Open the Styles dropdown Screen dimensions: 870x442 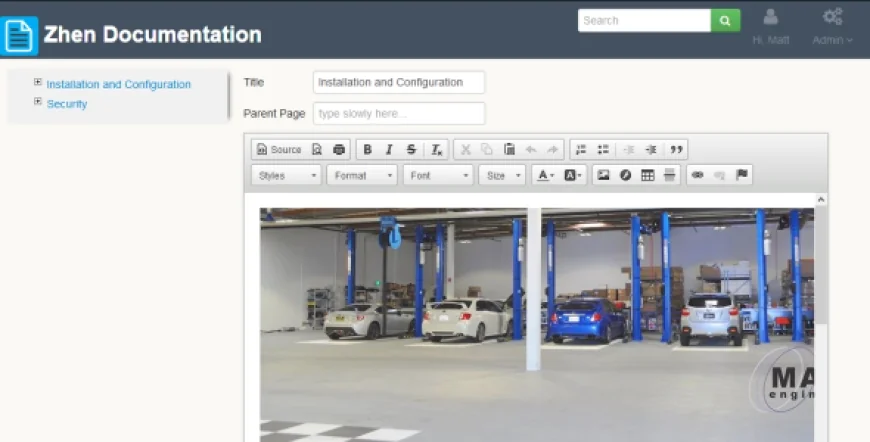pyautogui.click(x=286, y=175)
